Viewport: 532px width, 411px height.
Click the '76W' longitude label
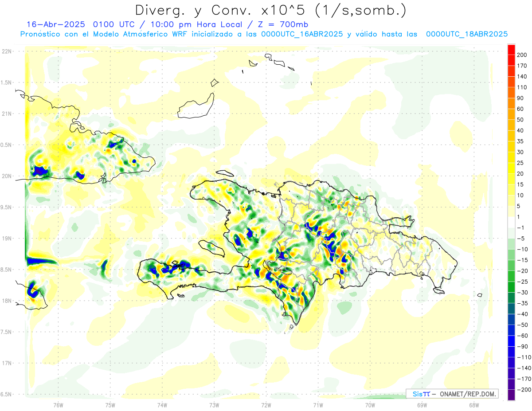58,405
